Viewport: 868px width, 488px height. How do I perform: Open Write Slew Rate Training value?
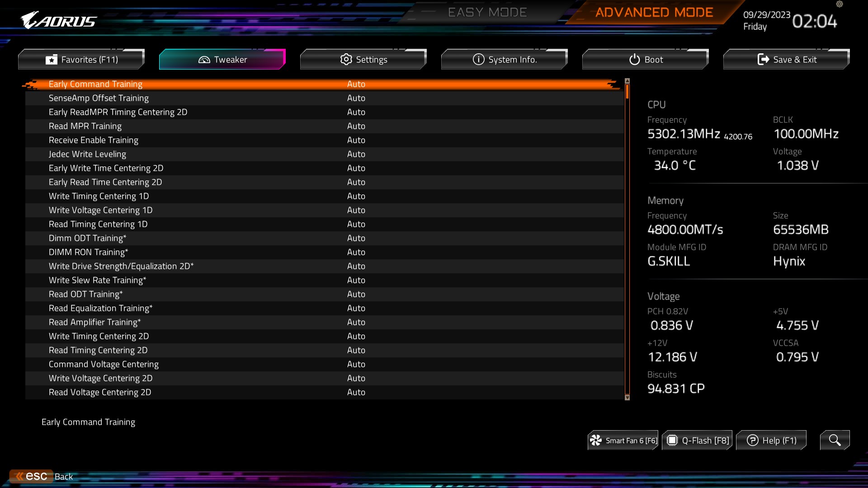point(356,280)
